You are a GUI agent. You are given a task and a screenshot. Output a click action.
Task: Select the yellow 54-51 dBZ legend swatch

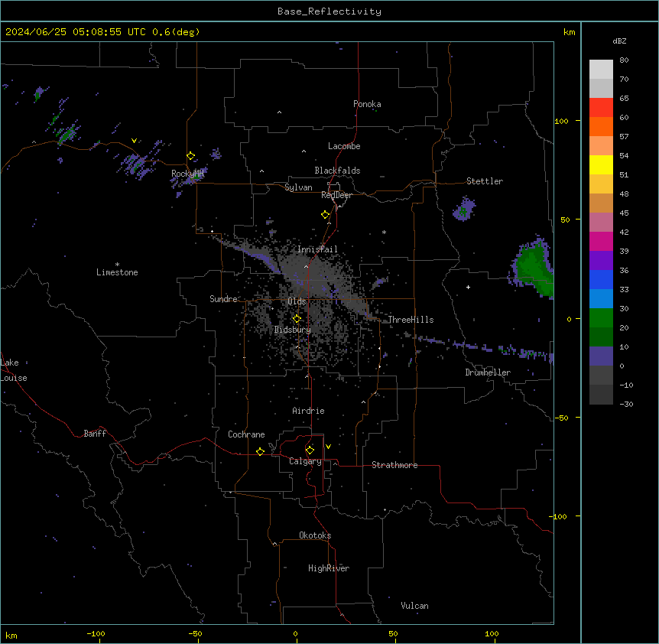(x=601, y=164)
